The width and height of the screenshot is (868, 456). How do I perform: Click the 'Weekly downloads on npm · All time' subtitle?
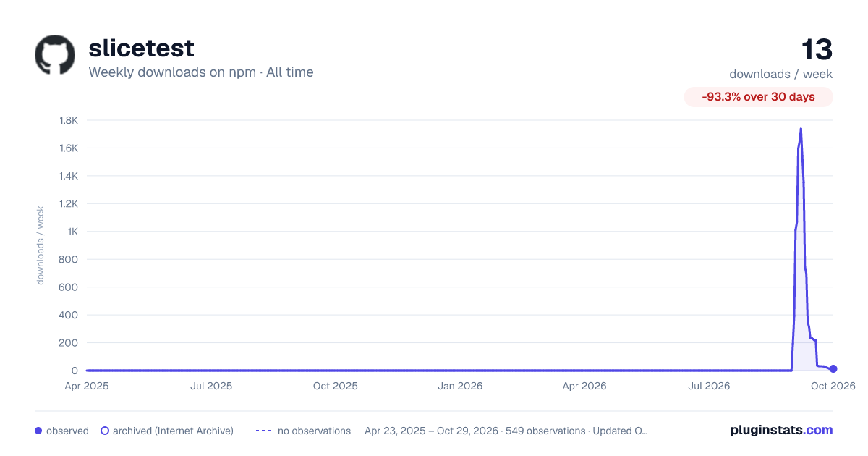[201, 72]
